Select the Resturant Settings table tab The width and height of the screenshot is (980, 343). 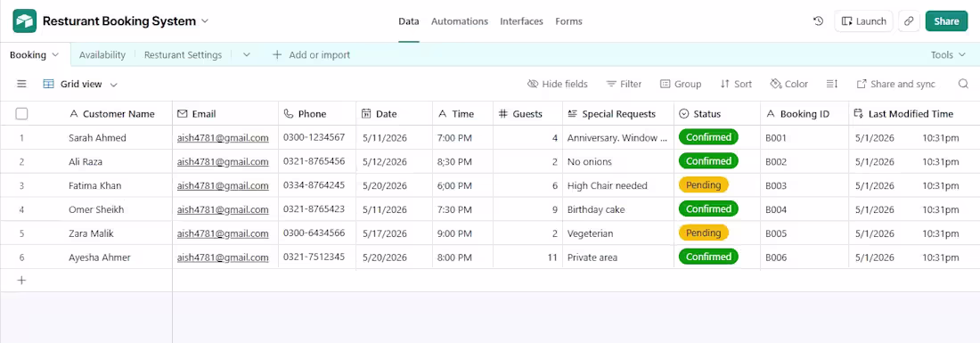coord(184,55)
